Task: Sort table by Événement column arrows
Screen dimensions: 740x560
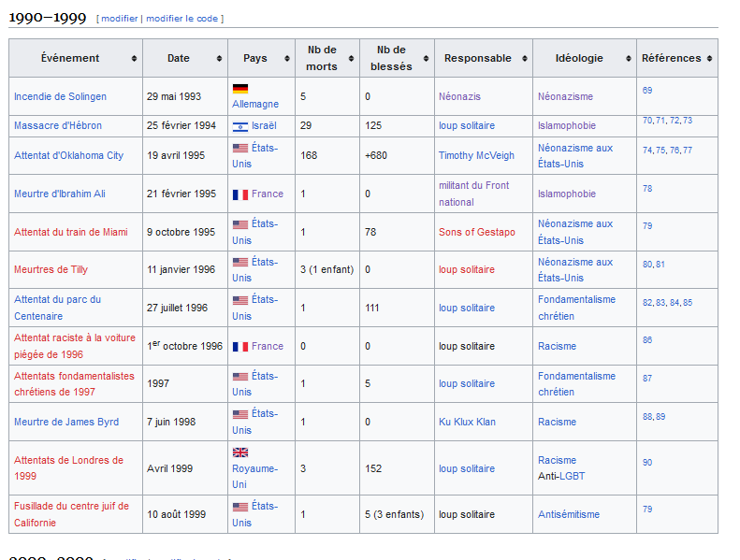Action: (135, 59)
